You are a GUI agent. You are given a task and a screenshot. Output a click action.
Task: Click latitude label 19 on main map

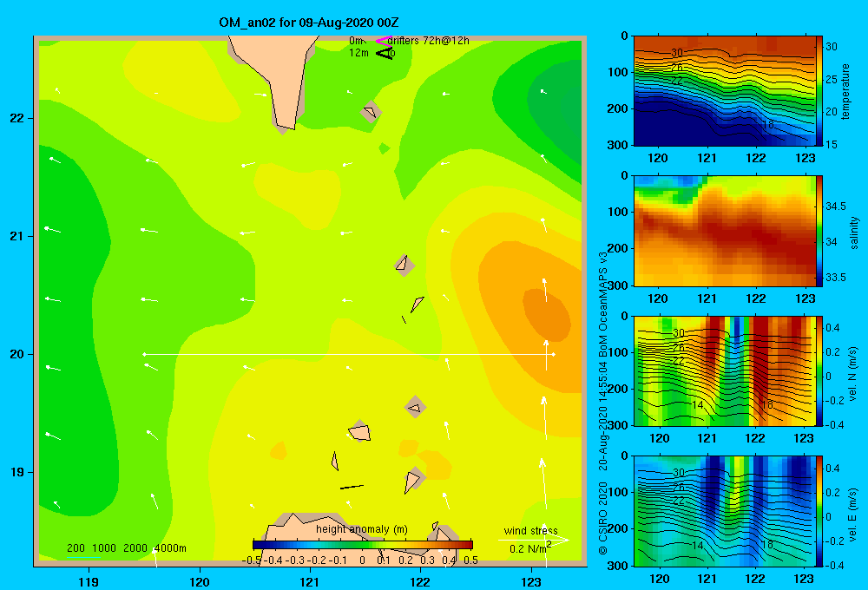pyautogui.click(x=17, y=472)
